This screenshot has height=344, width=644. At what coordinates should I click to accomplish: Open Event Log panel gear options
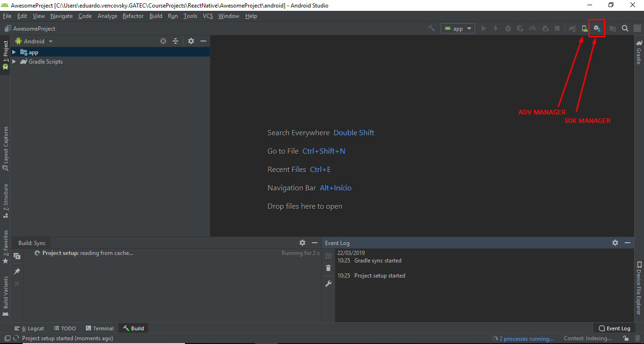coord(615,243)
